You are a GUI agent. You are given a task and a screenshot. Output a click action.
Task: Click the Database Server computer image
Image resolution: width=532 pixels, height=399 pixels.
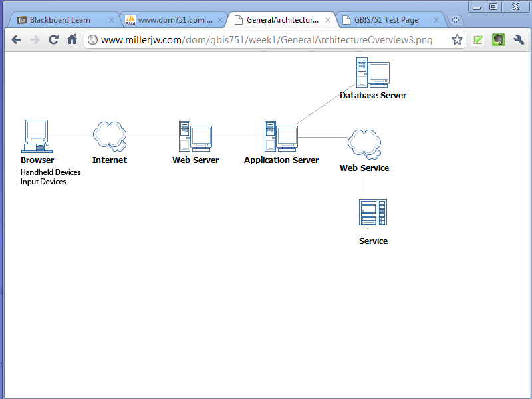coord(372,73)
